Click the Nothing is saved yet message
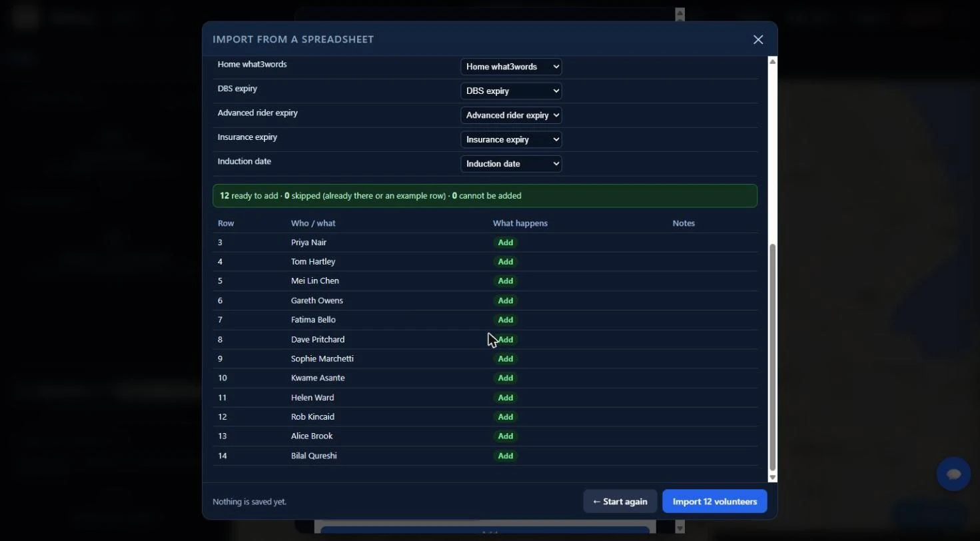Image resolution: width=980 pixels, height=541 pixels. (x=249, y=502)
